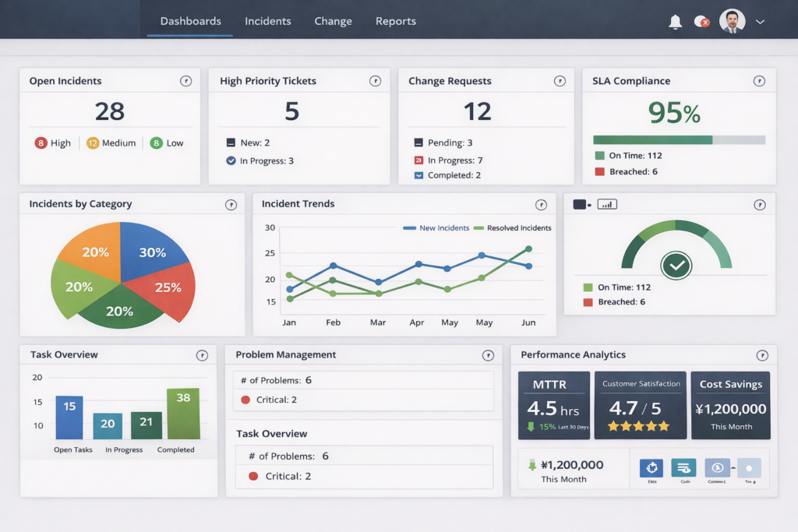
Task: Click the SLA Compliance progress bar
Action: point(679,140)
